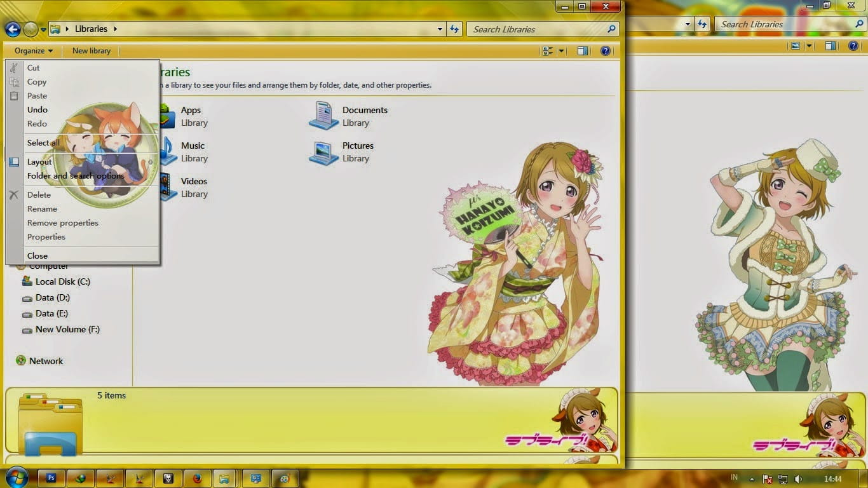The image size is (868, 488).
Task: Open Windows Explorer from the taskbar
Action: 226,478
